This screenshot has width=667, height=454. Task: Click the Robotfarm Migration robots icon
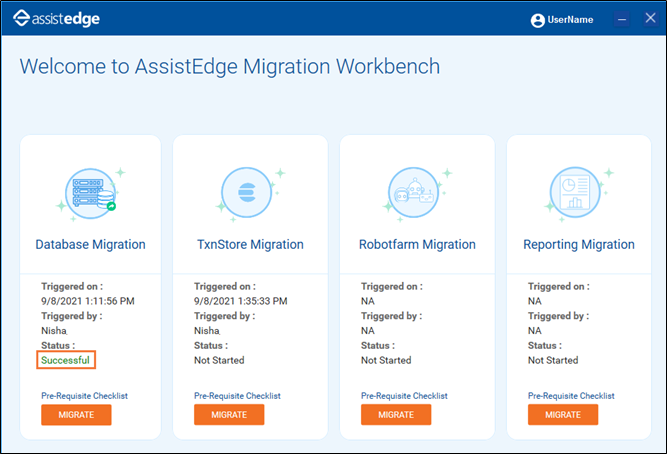click(413, 192)
